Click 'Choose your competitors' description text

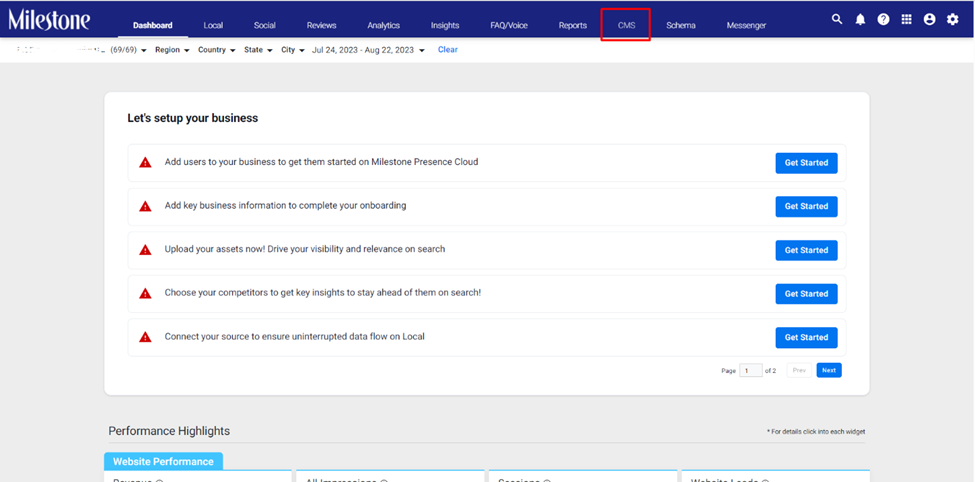(x=323, y=292)
